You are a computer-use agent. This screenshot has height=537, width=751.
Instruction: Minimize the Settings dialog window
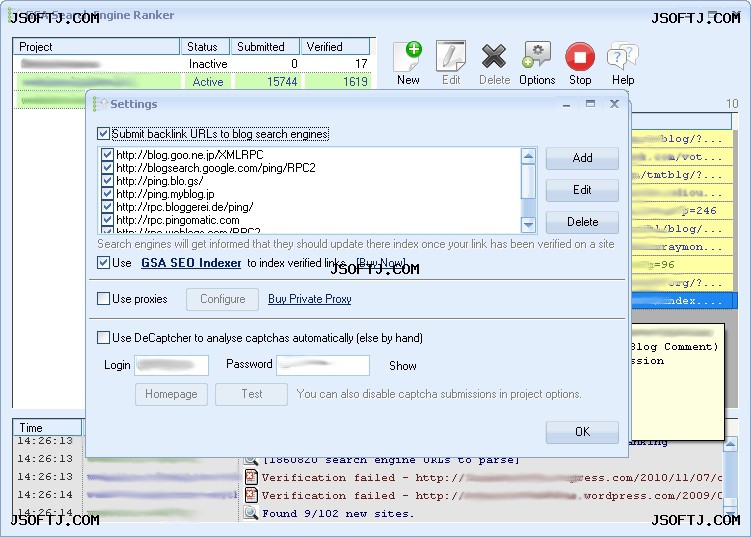click(x=566, y=103)
